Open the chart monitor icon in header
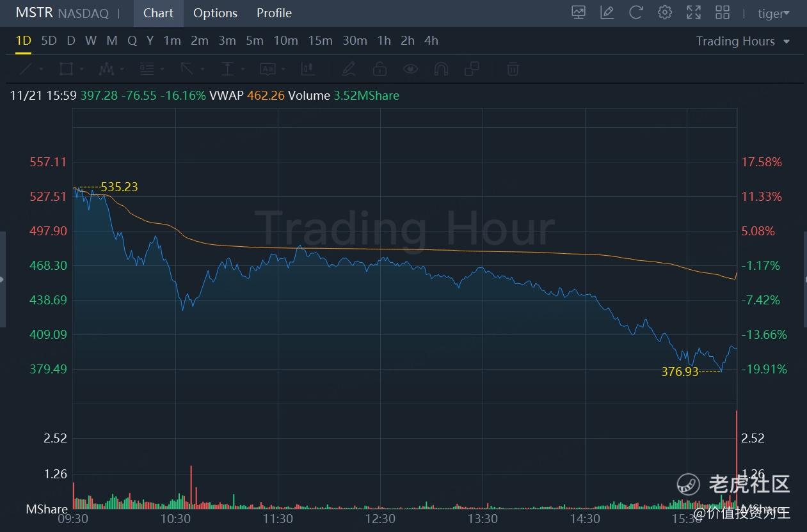 [579, 12]
